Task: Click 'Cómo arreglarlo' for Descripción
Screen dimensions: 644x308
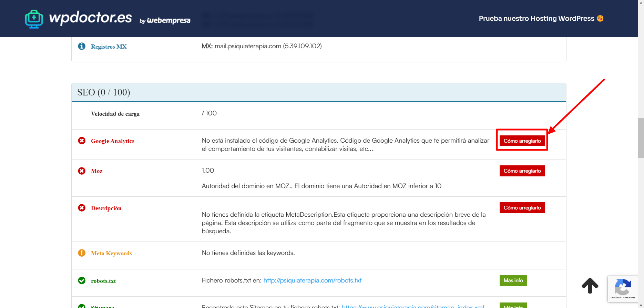Action: tap(522, 208)
